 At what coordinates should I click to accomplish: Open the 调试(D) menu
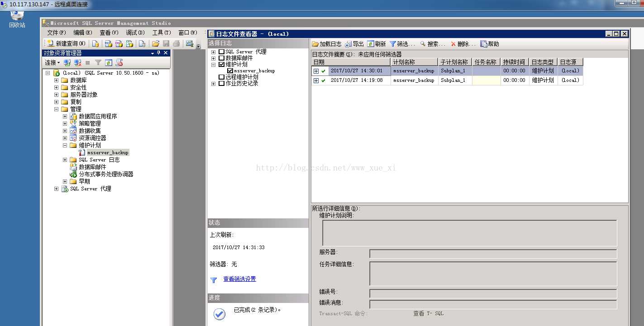point(135,33)
